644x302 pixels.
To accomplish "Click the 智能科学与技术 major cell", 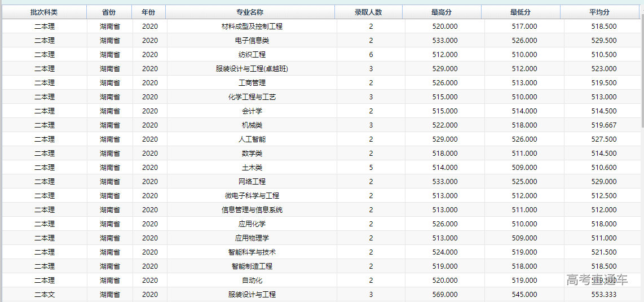I will [252, 252].
